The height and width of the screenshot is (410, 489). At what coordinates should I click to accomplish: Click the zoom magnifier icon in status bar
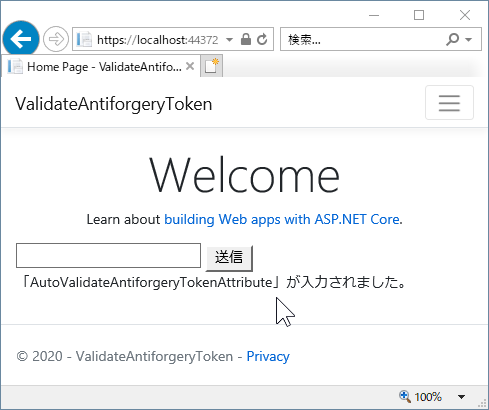click(x=405, y=397)
